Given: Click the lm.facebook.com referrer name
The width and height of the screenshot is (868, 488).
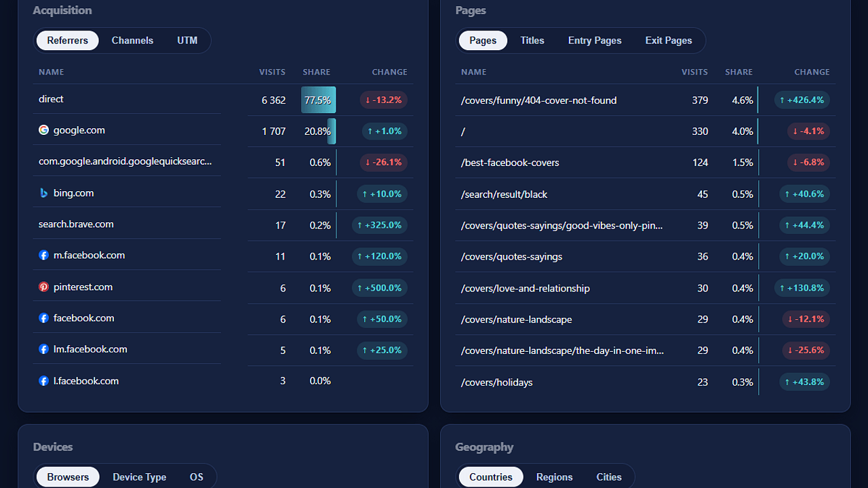Looking at the screenshot, I should [90, 350].
